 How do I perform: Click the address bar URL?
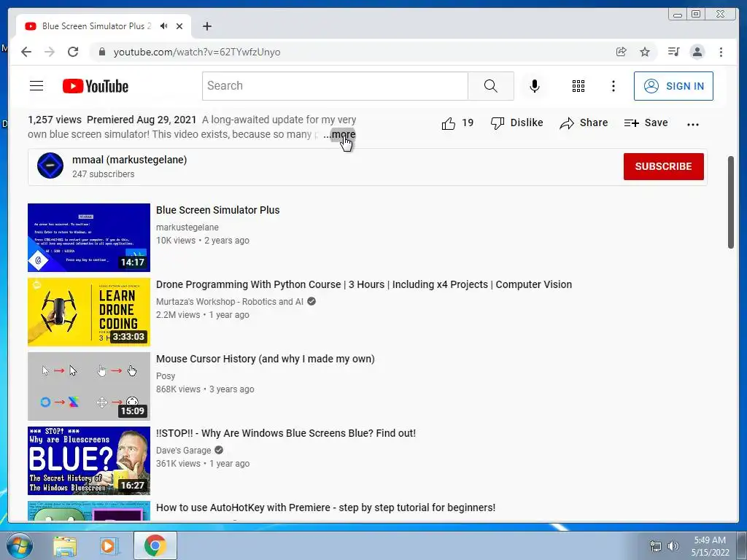[x=197, y=52]
